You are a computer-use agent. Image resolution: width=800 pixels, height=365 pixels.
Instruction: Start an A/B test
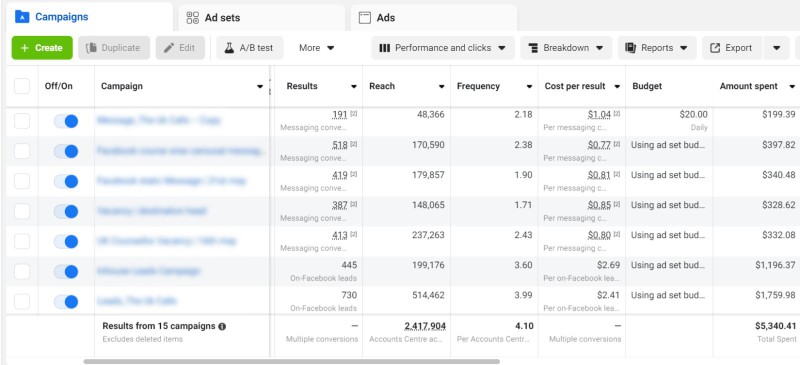(x=249, y=47)
